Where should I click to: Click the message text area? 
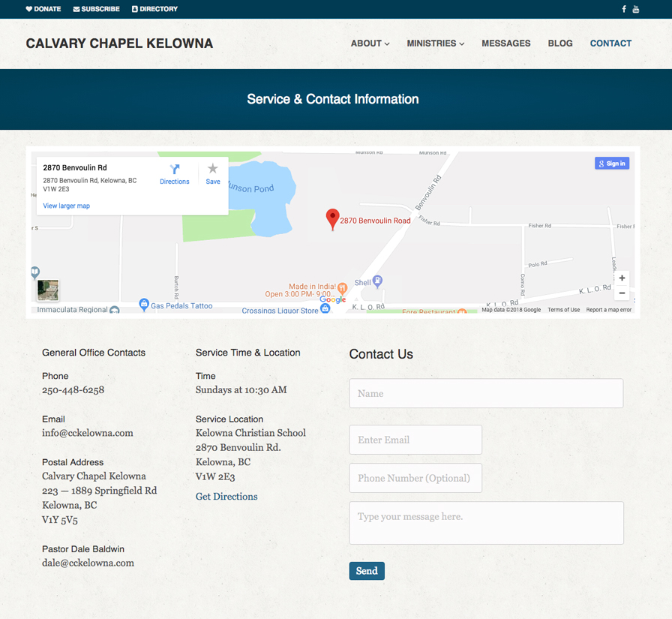[486, 523]
